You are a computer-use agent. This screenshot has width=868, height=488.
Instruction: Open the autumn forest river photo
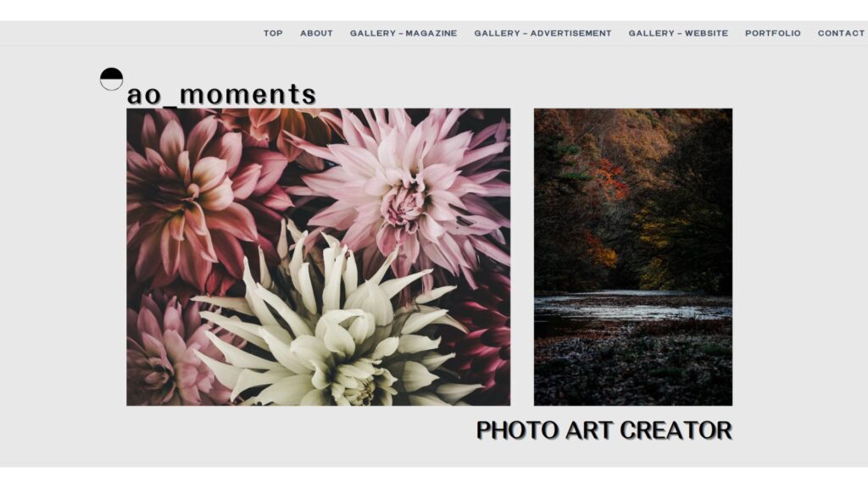[x=632, y=257]
